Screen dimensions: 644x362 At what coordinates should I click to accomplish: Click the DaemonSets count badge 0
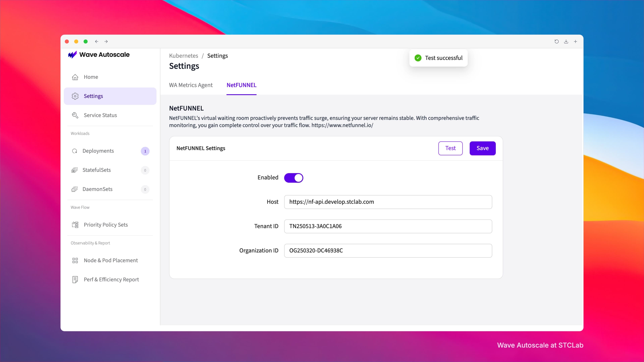click(x=145, y=189)
